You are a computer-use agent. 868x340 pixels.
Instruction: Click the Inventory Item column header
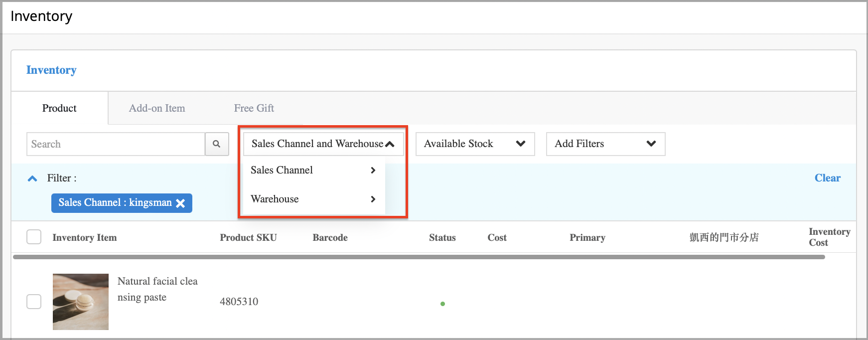(85, 238)
